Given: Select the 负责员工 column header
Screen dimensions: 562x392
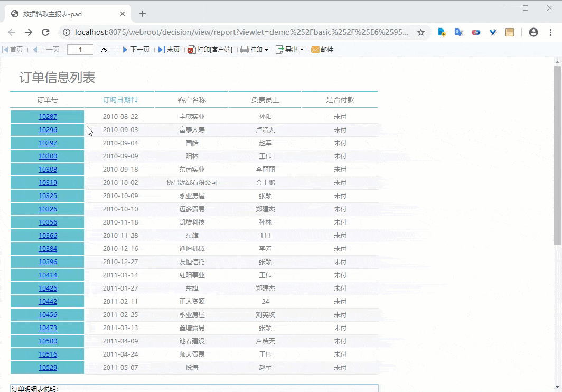Looking at the screenshot, I should (265, 100).
